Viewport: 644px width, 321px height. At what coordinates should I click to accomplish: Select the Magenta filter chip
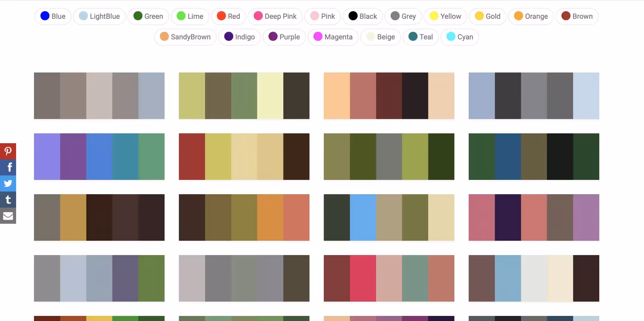pyautogui.click(x=333, y=37)
